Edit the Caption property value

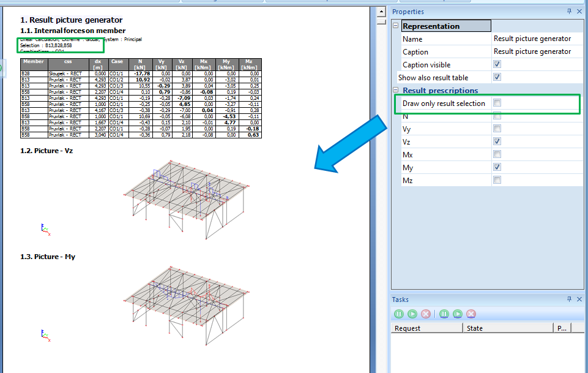[x=532, y=51]
